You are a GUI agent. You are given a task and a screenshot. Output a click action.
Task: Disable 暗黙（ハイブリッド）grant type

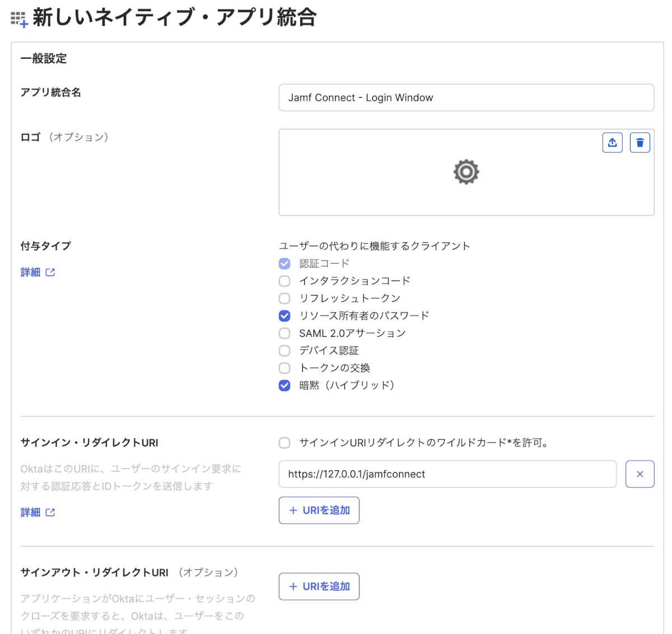[x=284, y=386]
